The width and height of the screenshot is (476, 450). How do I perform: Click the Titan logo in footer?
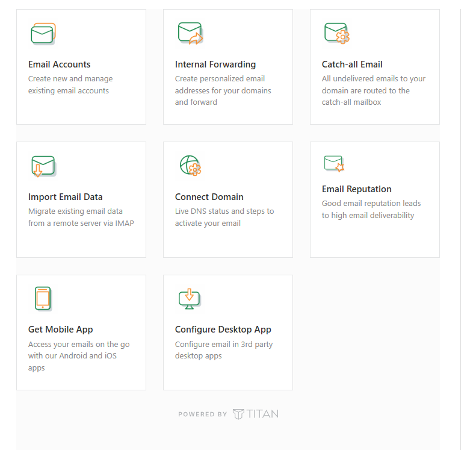click(x=256, y=414)
